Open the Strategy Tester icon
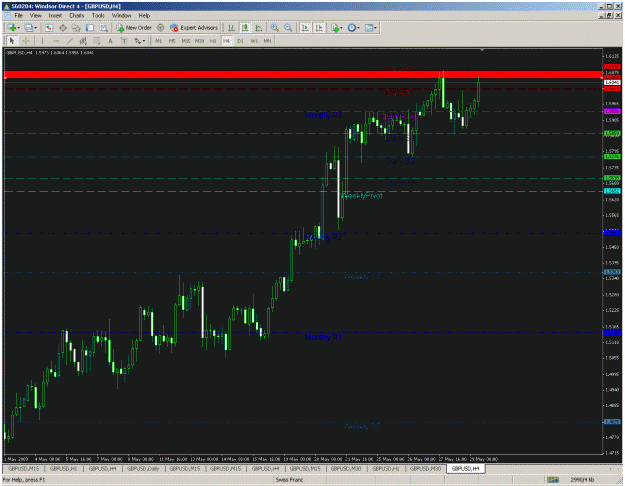The image size is (625, 486). click(x=104, y=28)
